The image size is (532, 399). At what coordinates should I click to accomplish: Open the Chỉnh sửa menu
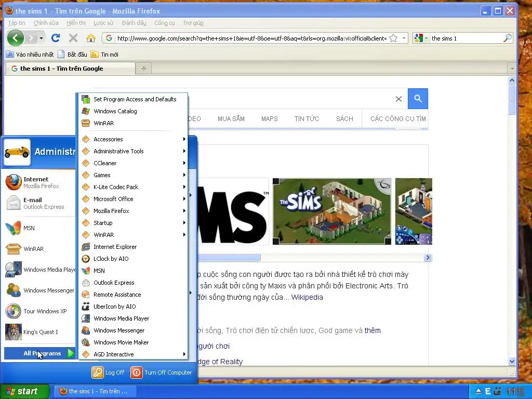[x=46, y=23]
